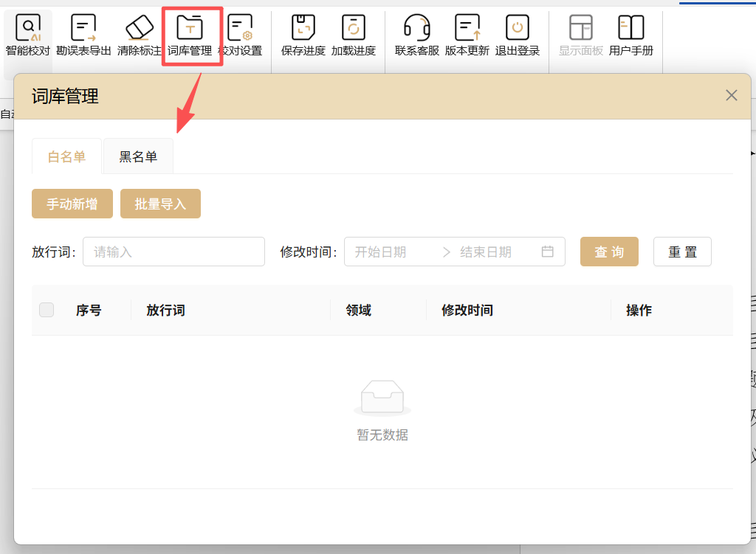
Task: Open calendar picker in 修改时间 field
Action: coord(547,252)
